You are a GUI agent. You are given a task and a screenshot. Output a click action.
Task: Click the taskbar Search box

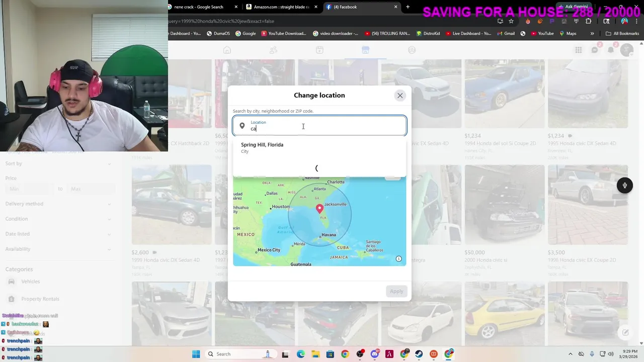coord(240,354)
